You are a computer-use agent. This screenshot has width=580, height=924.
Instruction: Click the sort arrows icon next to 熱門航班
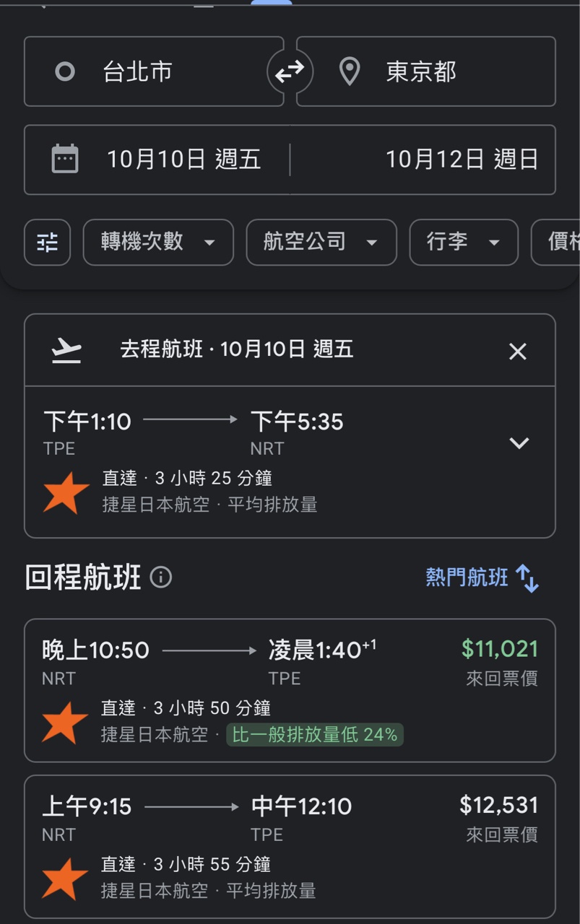[528, 578]
